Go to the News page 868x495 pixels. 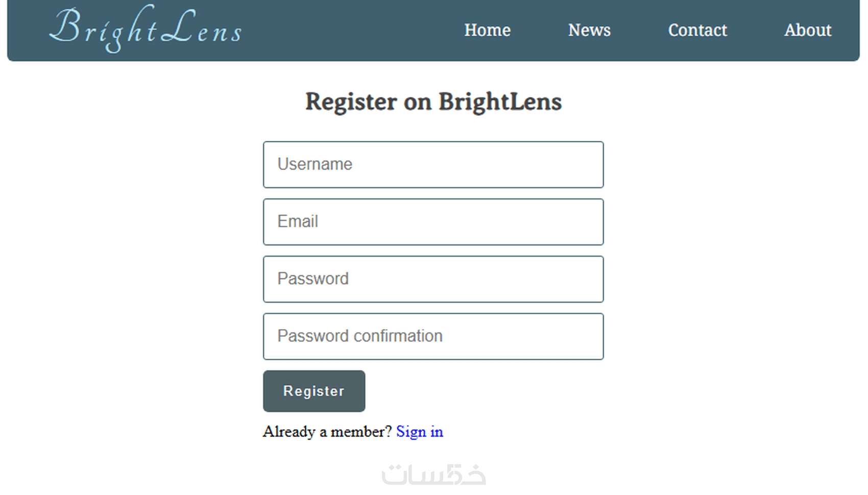tap(589, 30)
